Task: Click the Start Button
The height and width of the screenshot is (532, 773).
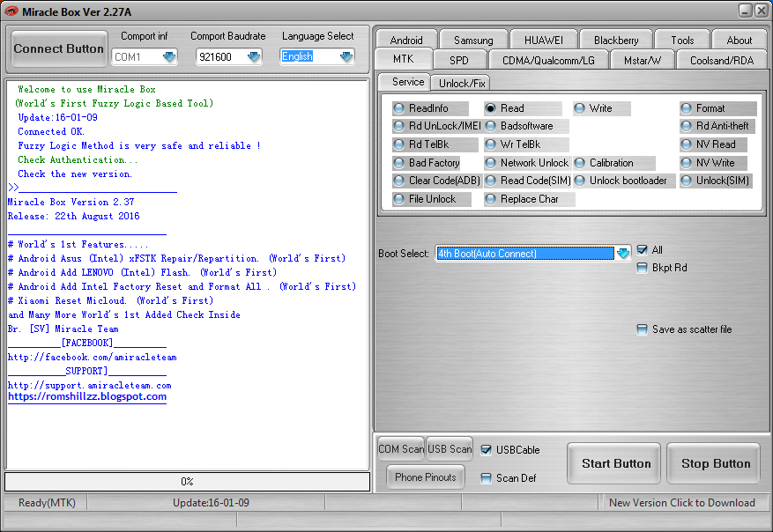Action: [613, 463]
